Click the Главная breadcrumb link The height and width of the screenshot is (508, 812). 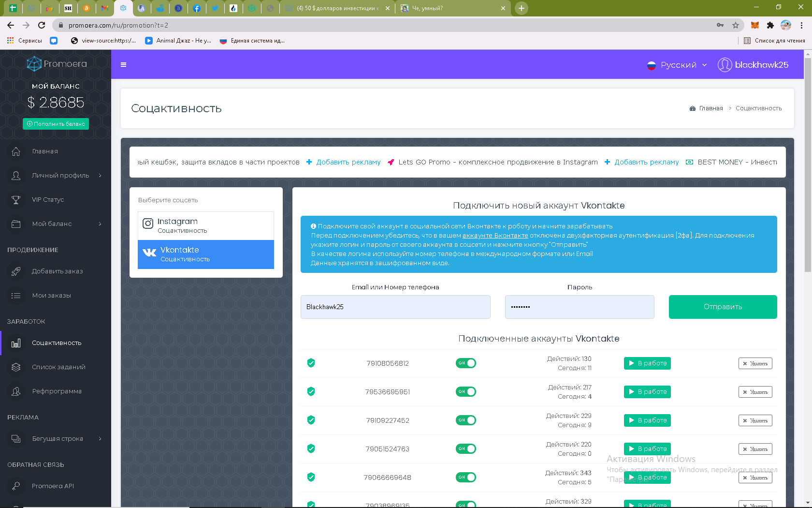[706, 108]
